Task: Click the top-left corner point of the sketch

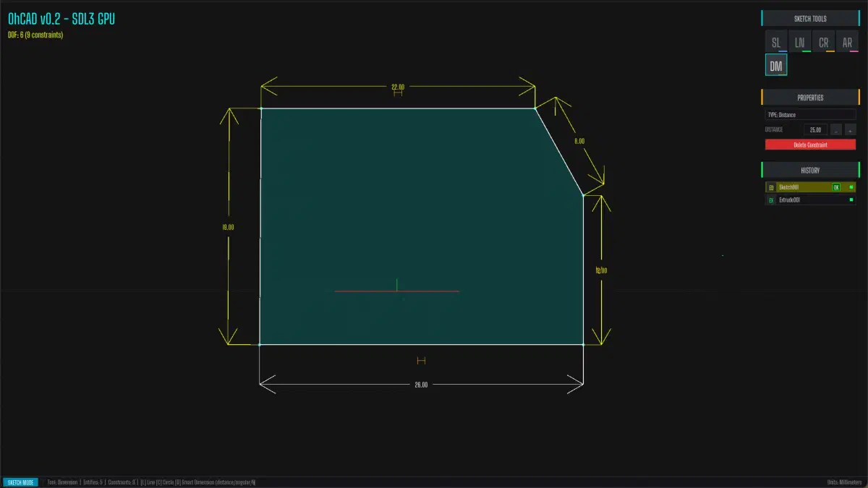Action: click(260, 108)
